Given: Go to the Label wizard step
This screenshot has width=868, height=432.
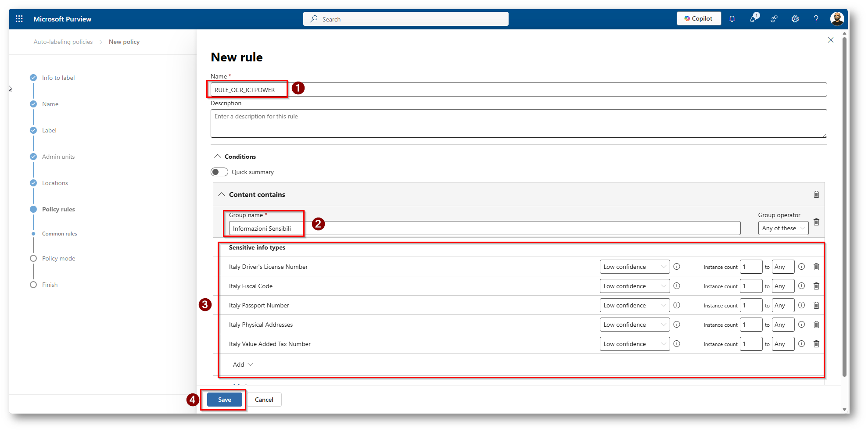Looking at the screenshot, I should [x=49, y=130].
